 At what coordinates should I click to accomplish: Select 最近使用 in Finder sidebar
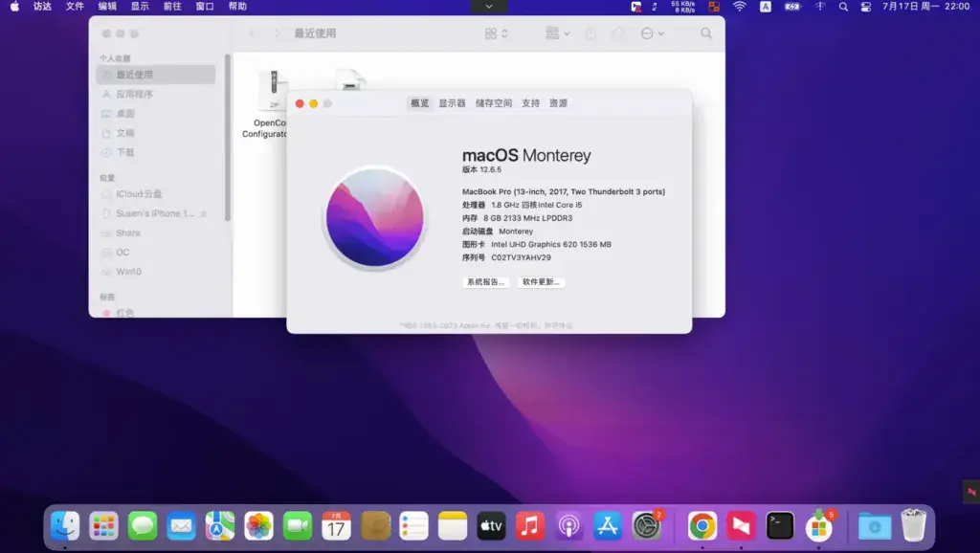click(156, 75)
